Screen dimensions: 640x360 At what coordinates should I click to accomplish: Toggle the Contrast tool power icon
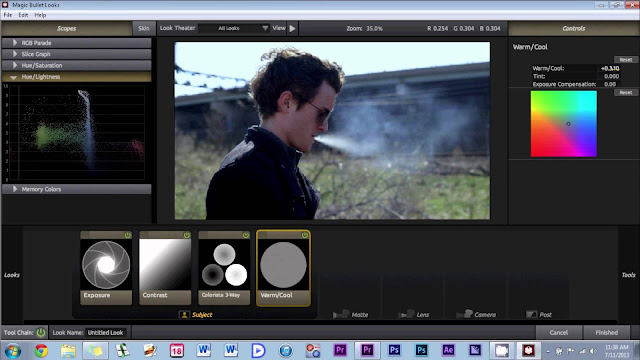(x=187, y=235)
